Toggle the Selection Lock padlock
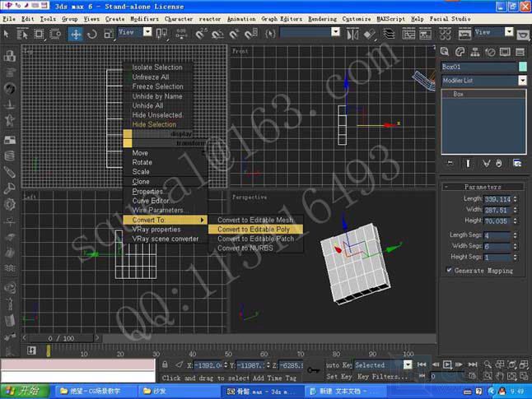Viewport: 532px width, 399px height. click(x=165, y=364)
